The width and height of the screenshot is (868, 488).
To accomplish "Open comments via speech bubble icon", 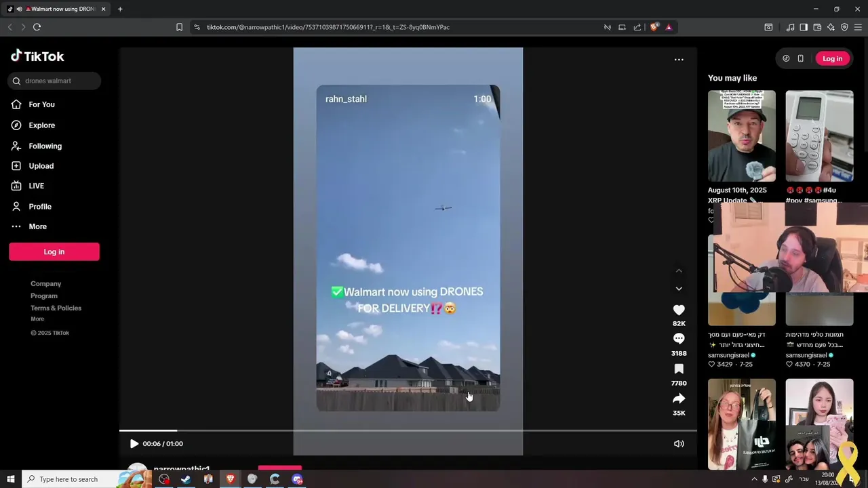I will click(679, 339).
